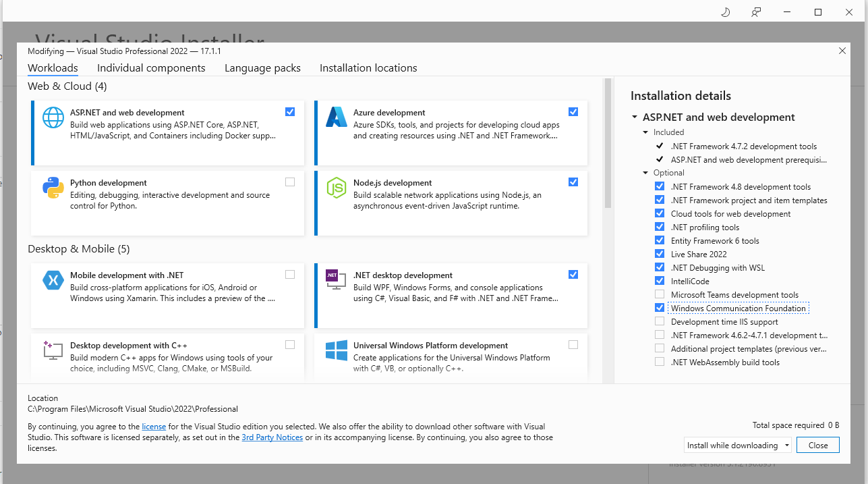Enable Microsoft Teams development tools
The height and width of the screenshot is (484, 868).
click(659, 294)
